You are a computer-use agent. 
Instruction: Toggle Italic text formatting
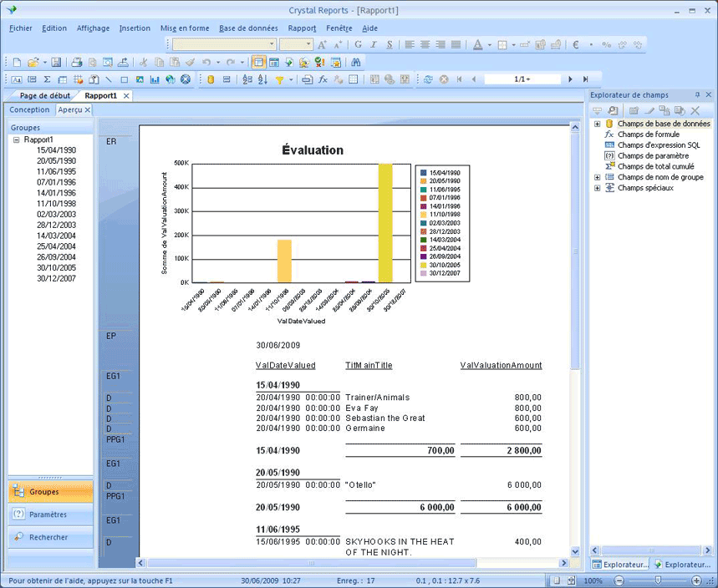(374, 44)
